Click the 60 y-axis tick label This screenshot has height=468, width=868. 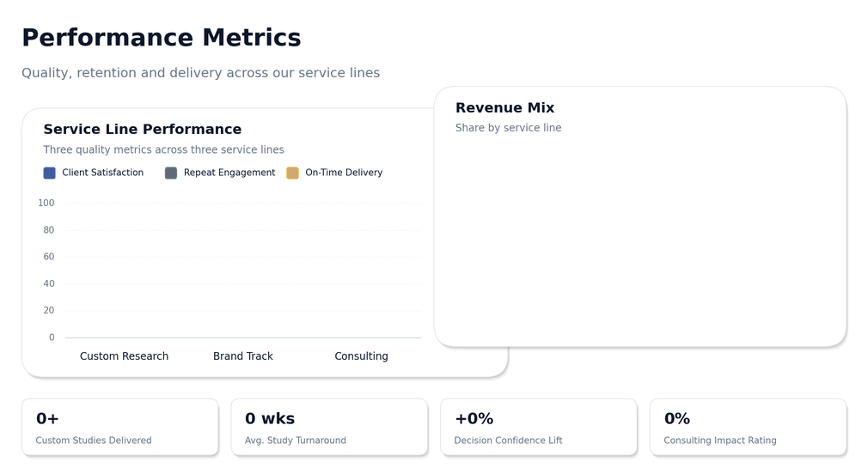49,257
